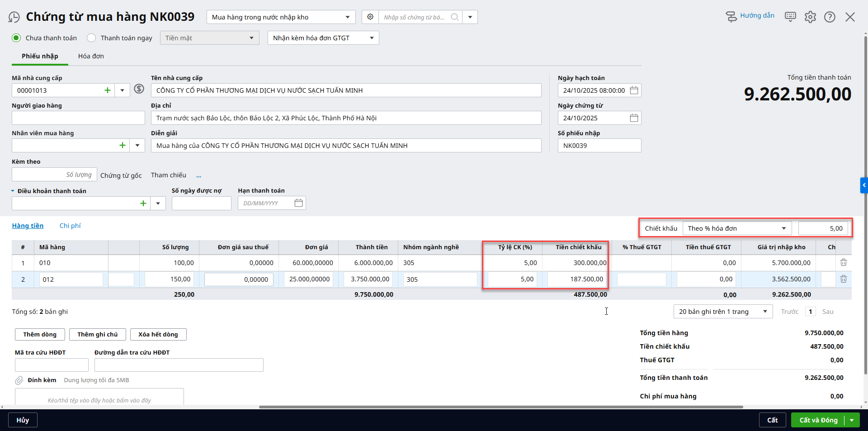Expand Nhận kèm hóa đơn GTGT dropdown
This screenshot has width=868, height=431.
click(323, 38)
